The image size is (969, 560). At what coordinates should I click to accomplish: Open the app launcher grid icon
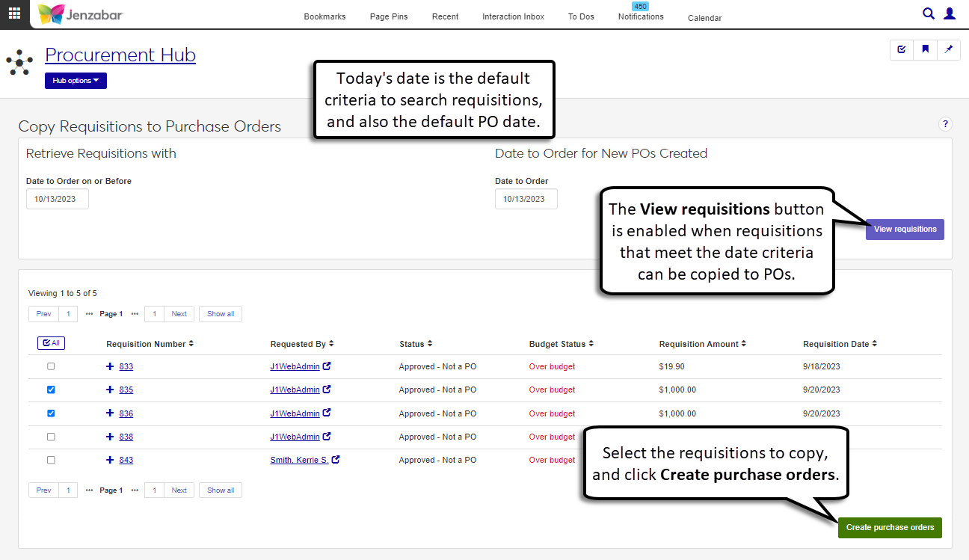coord(15,14)
